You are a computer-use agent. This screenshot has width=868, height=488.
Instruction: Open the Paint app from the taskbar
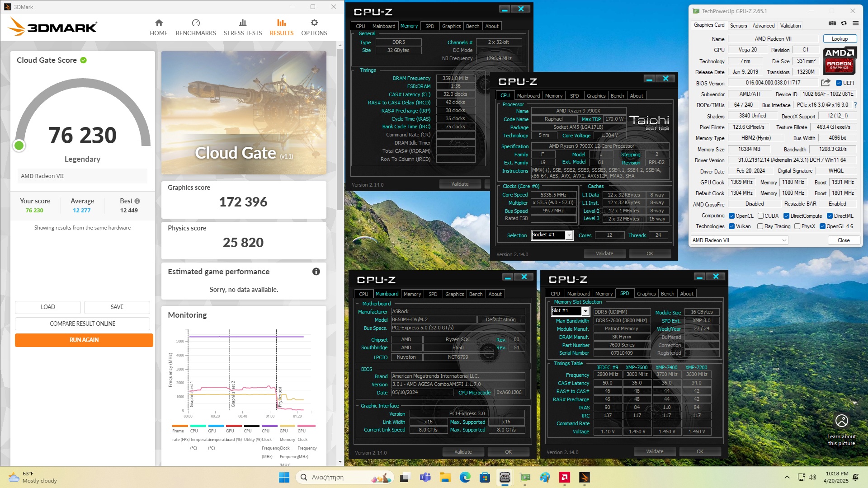click(545, 477)
